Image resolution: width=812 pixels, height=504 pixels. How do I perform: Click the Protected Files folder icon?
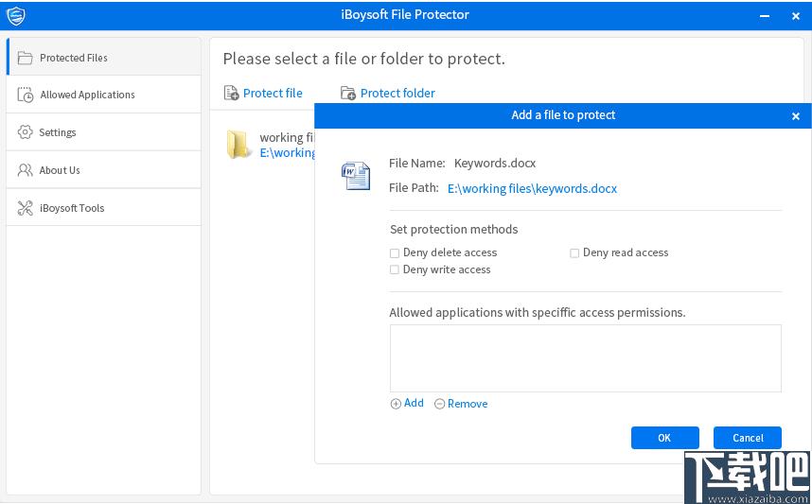[x=25, y=58]
